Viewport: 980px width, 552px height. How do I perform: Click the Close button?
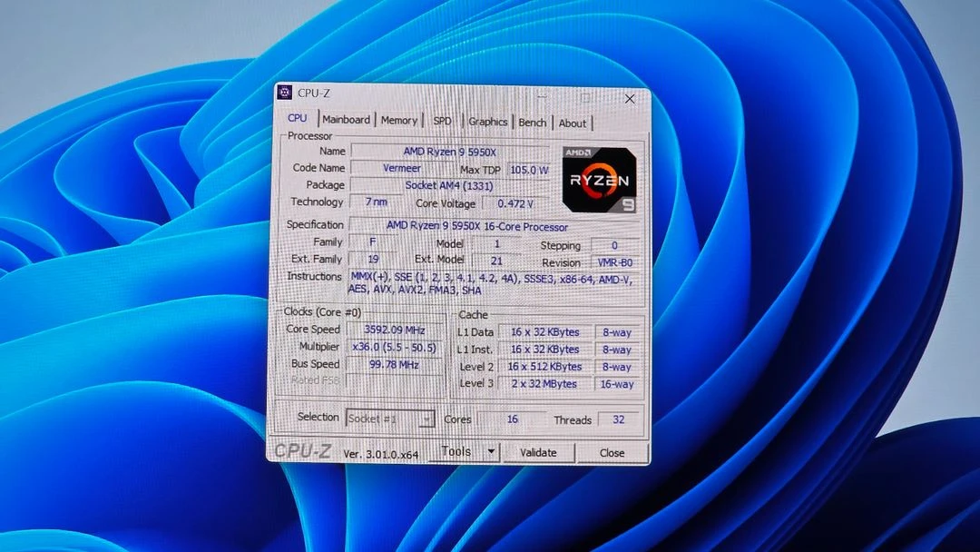tap(612, 453)
